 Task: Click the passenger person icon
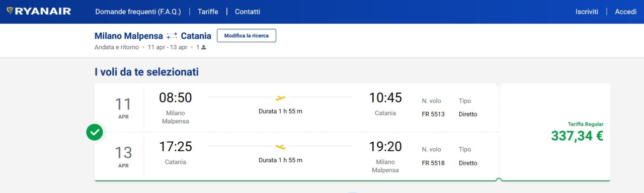tap(204, 47)
